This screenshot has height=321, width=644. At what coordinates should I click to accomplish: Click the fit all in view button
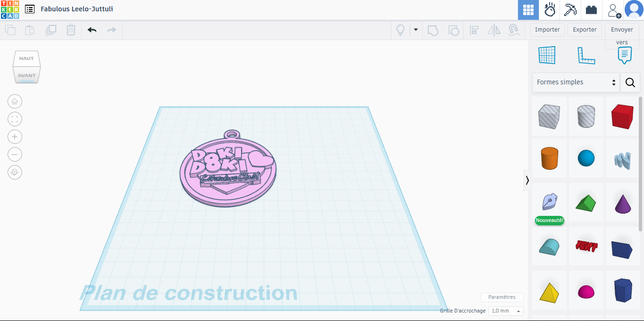[x=15, y=119]
